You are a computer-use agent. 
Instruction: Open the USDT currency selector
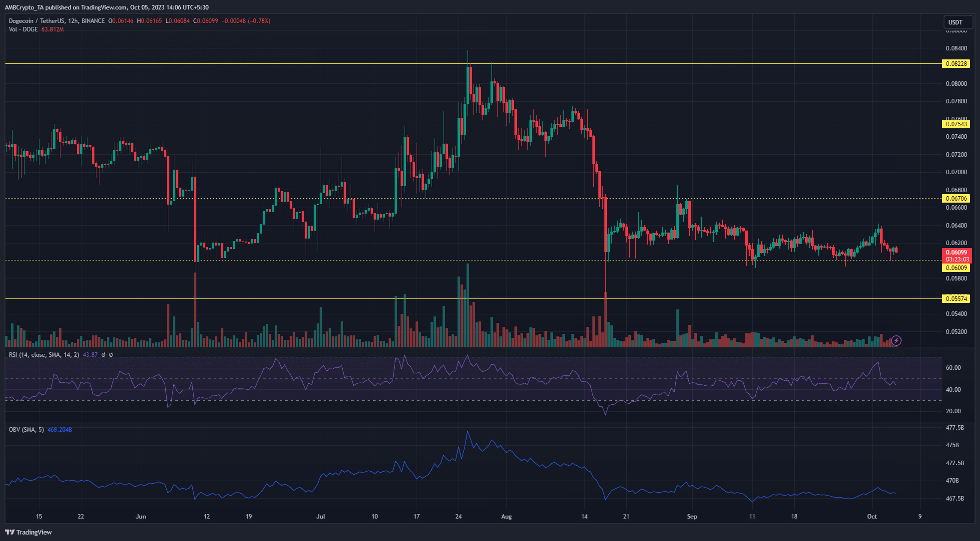[x=958, y=22]
